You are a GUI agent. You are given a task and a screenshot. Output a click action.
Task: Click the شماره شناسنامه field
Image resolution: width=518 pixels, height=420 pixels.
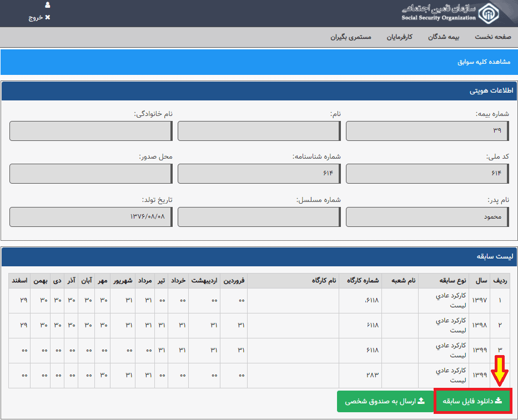click(x=259, y=173)
